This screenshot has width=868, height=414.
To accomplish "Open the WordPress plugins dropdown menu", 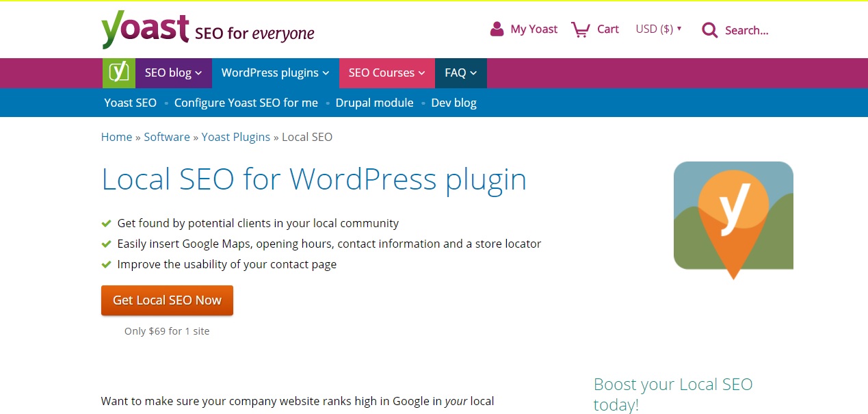I will coord(275,73).
